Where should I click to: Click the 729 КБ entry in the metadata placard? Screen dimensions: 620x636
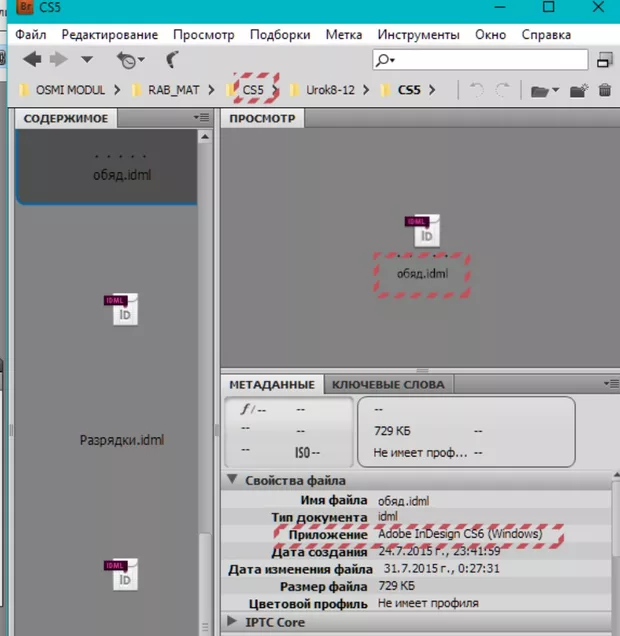coord(392,431)
